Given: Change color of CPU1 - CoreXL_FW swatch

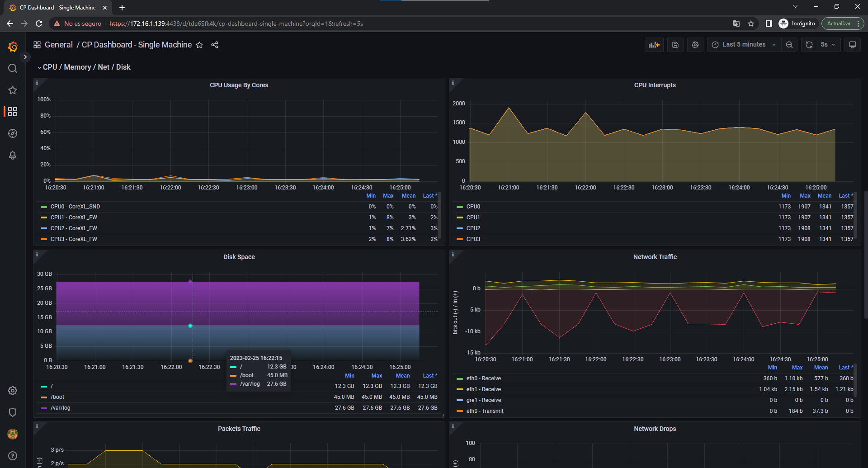Looking at the screenshot, I should coord(44,217).
